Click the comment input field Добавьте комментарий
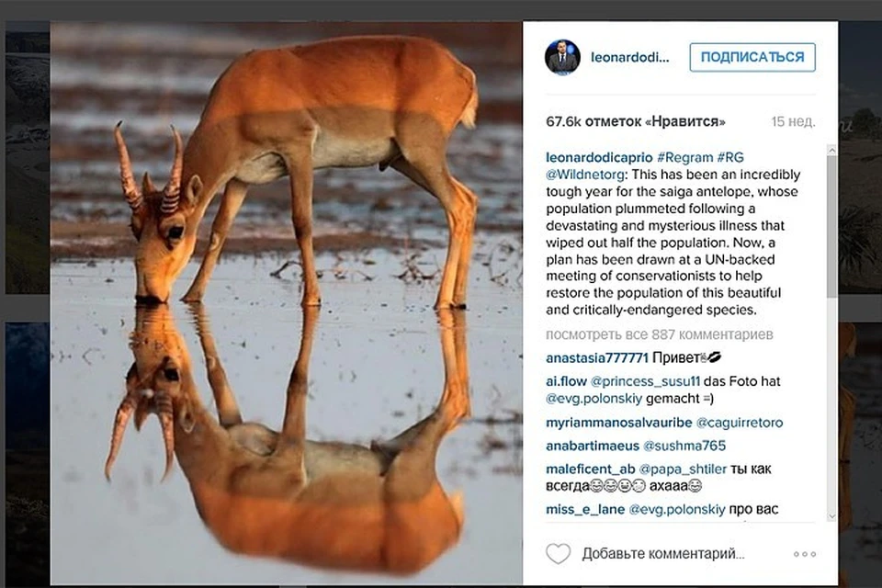Screen dimensions: 882x588 (x=663, y=554)
